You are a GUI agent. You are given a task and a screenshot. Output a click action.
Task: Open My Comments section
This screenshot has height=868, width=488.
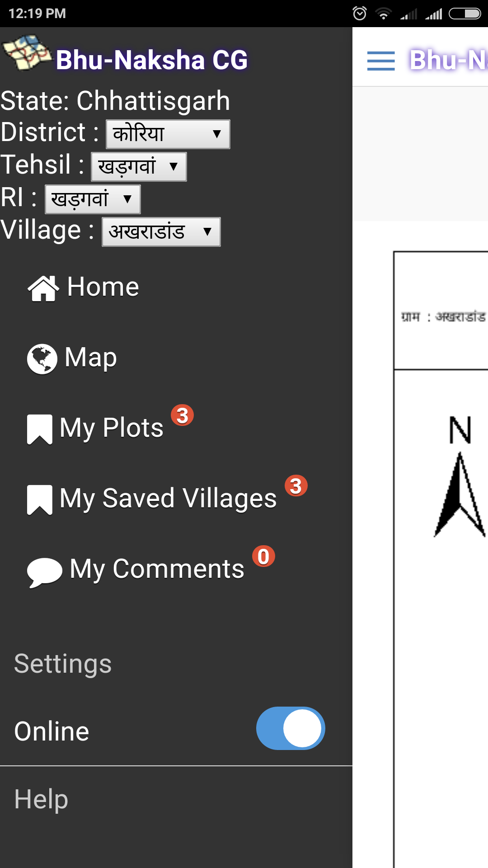coord(157,570)
